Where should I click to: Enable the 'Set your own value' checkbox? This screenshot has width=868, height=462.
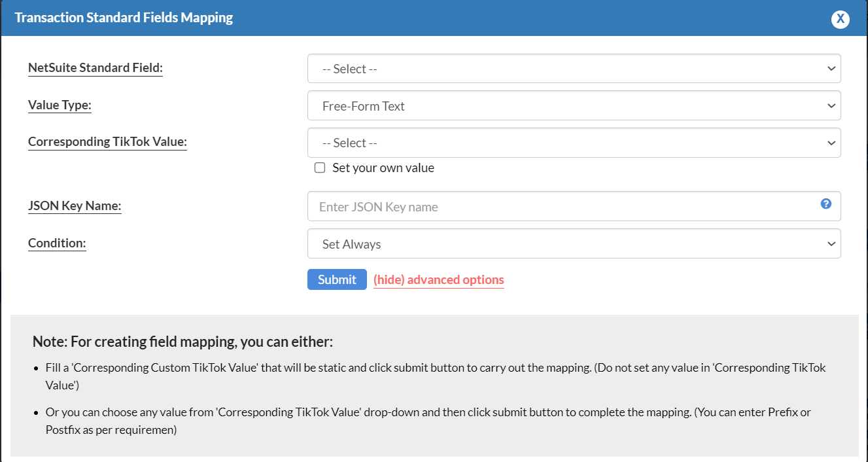[319, 168]
